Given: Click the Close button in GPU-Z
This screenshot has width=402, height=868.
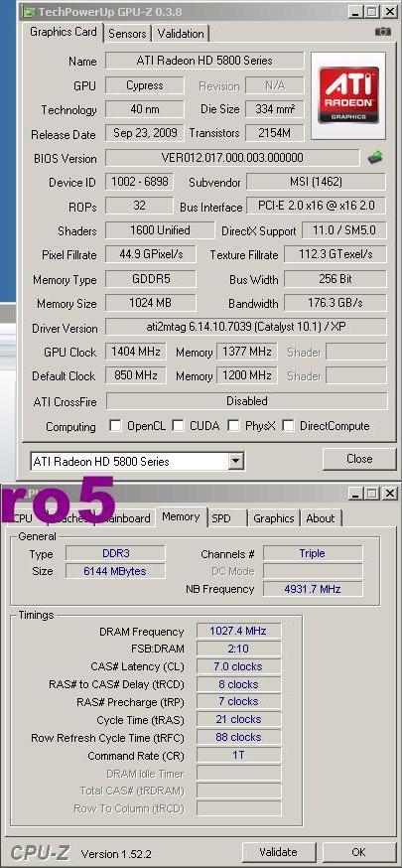Looking at the screenshot, I should click(359, 459).
